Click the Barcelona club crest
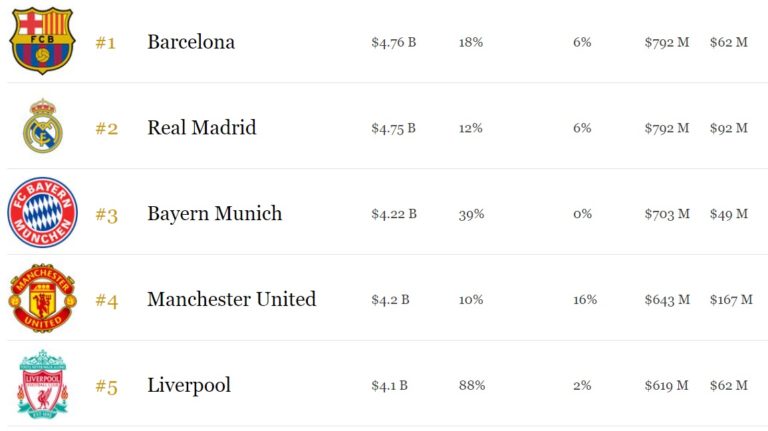This screenshot has height=431, width=768. 42,41
